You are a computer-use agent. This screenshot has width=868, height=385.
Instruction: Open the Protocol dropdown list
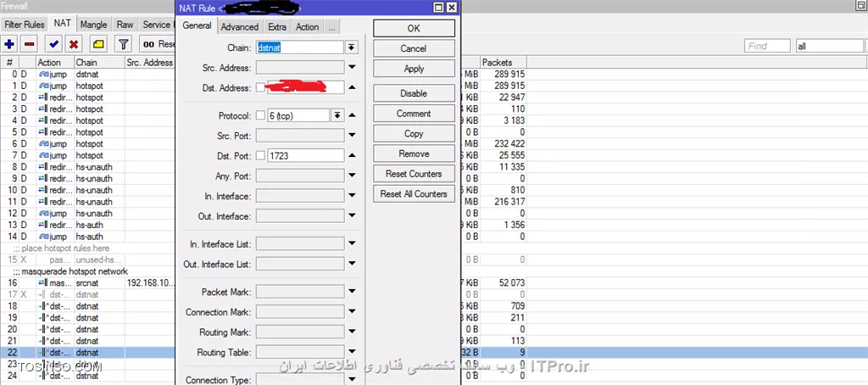point(337,115)
